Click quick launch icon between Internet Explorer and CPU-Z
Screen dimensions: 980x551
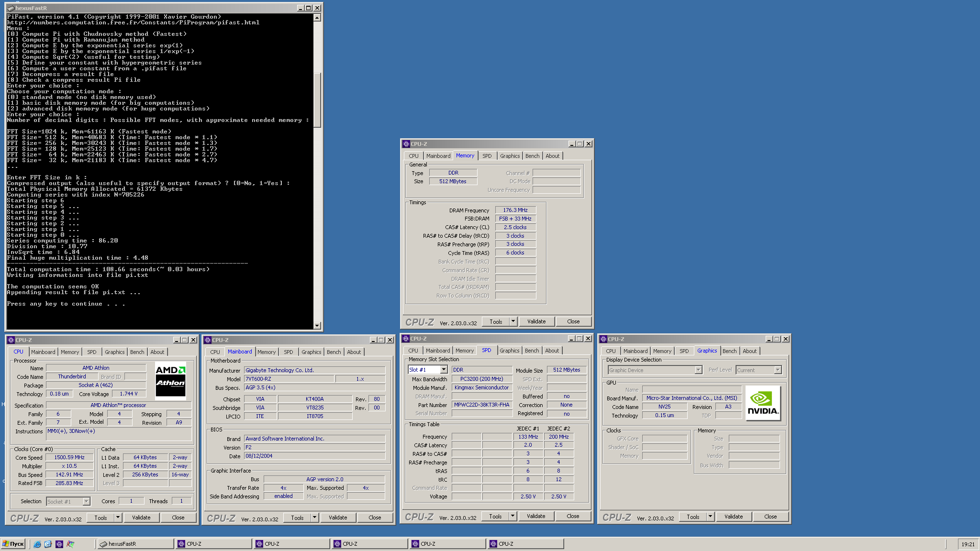point(48,544)
